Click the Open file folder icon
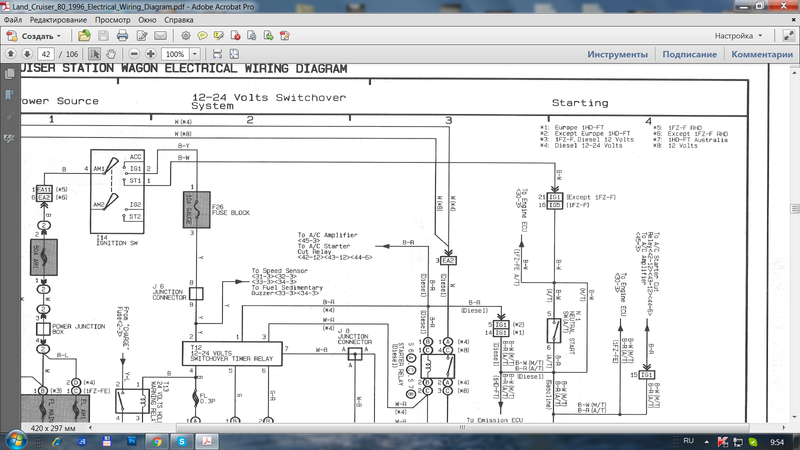This screenshot has height=450, width=800. click(x=86, y=35)
